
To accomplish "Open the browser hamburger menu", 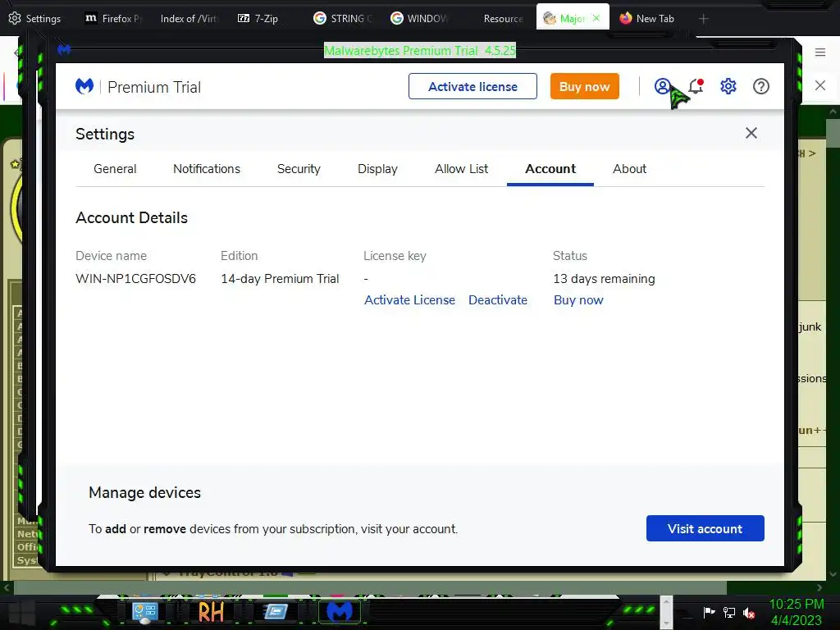I will (x=819, y=52).
